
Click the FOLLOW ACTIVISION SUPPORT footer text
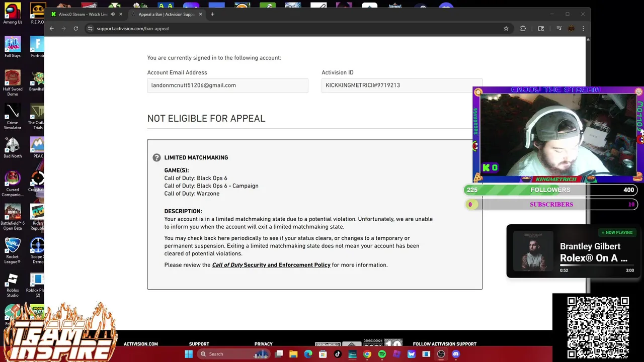pos(445,344)
